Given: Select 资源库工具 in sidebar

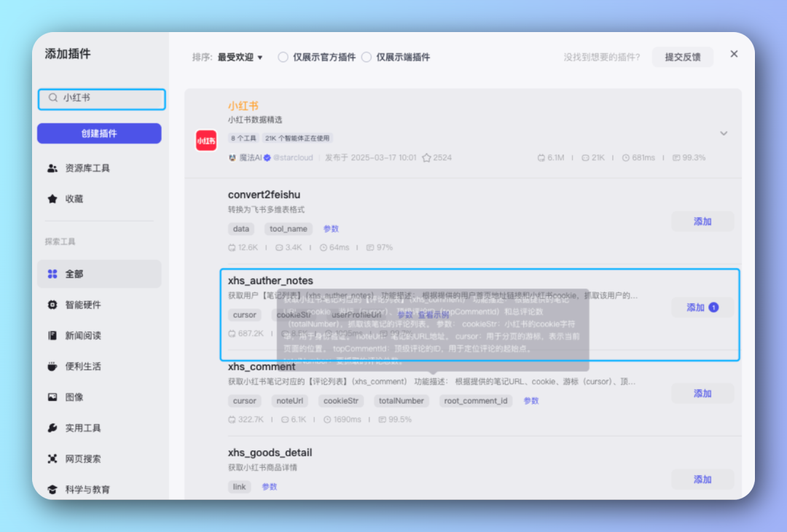Looking at the screenshot, I should [99, 168].
